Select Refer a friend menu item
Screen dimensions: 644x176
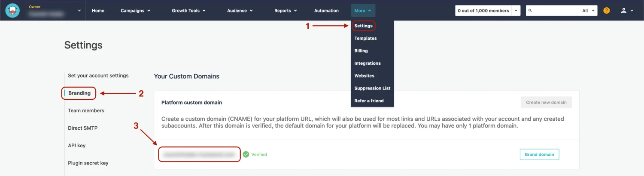369,101
